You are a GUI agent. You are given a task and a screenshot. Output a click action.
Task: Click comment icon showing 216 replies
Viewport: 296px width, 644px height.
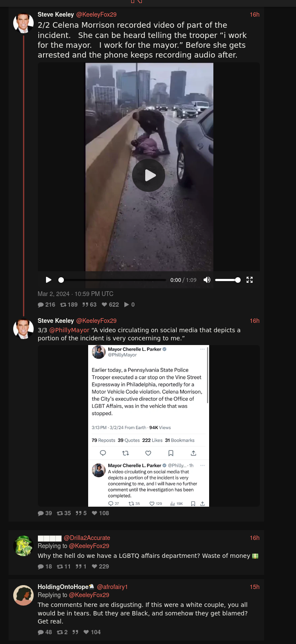(x=40, y=305)
